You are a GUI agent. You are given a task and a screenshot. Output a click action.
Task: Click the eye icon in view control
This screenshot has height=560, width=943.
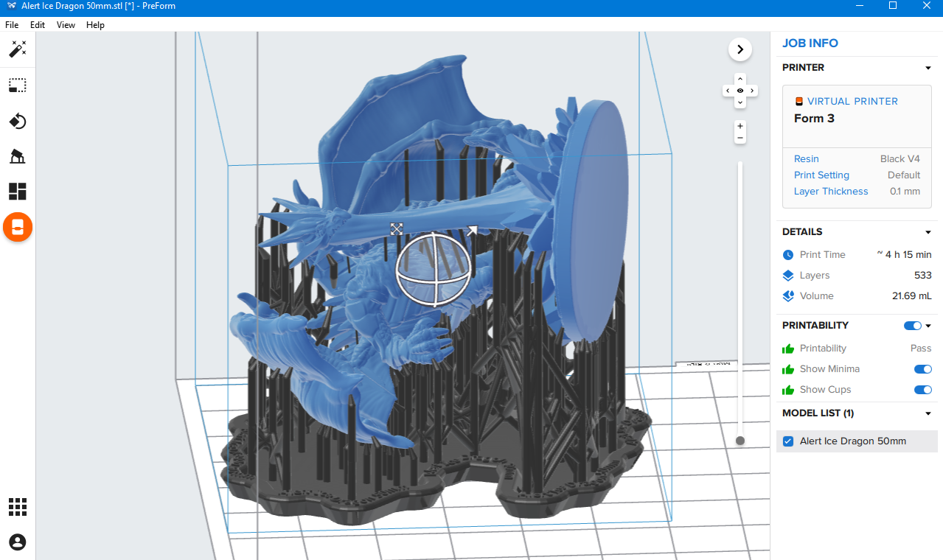click(740, 91)
